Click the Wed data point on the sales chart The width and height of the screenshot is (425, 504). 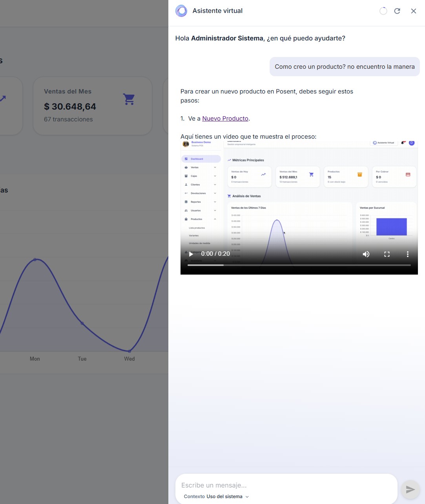129,351
